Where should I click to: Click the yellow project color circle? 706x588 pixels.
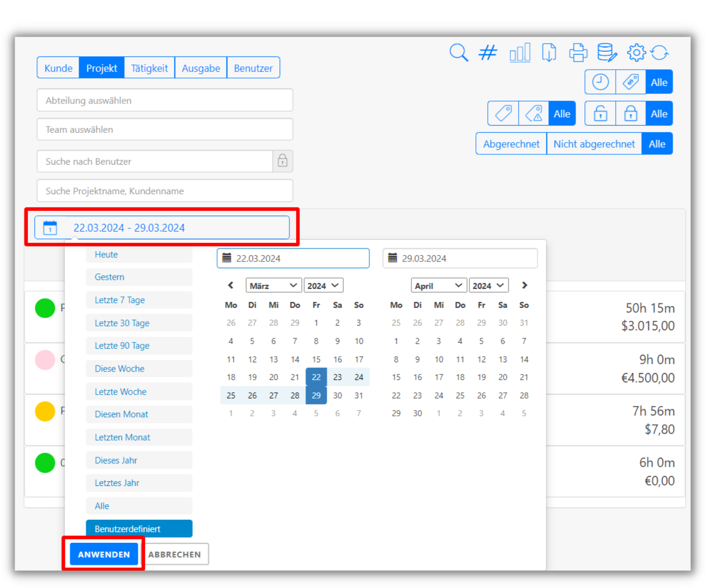[x=45, y=412]
